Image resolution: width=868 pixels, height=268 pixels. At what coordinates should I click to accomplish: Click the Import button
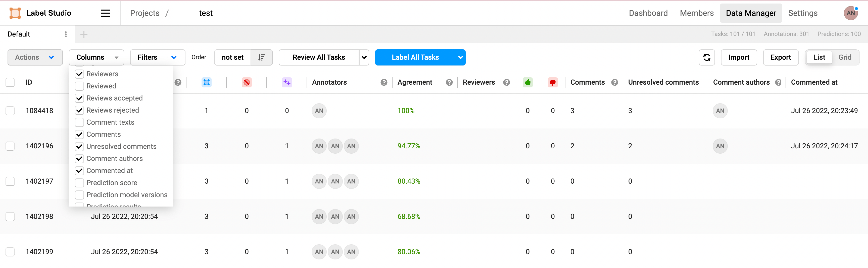739,57
